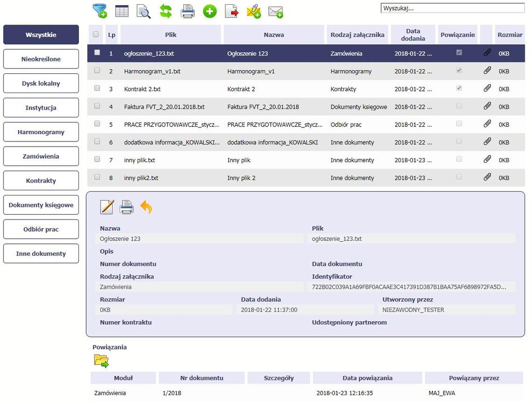
Task: Click the green plus add-file icon
Action: coord(210,11)
